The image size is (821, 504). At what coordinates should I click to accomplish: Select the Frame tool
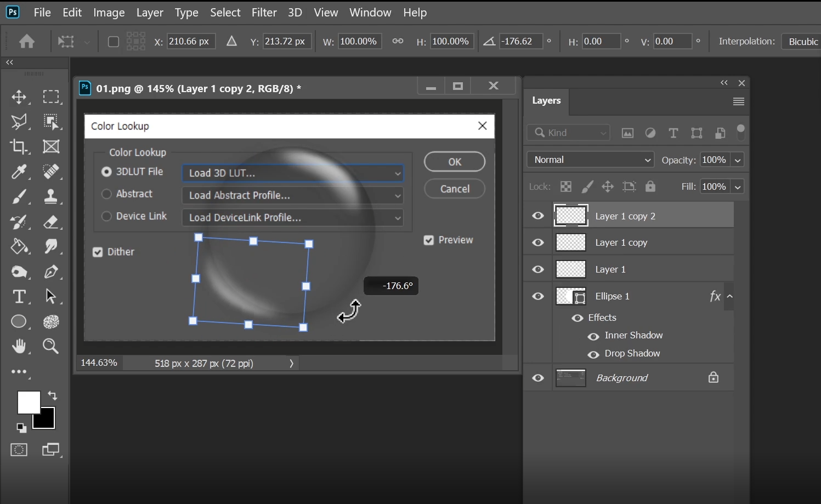click(51, 146)
